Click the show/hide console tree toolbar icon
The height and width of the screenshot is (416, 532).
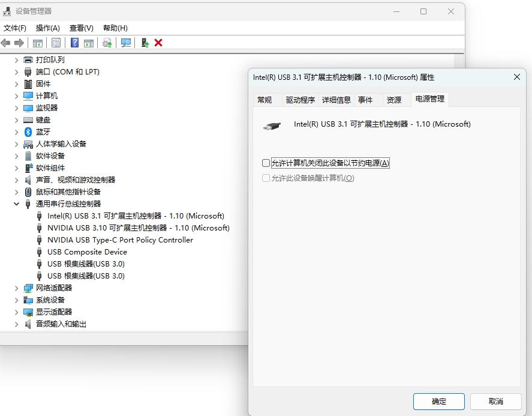tap(38, 43)
